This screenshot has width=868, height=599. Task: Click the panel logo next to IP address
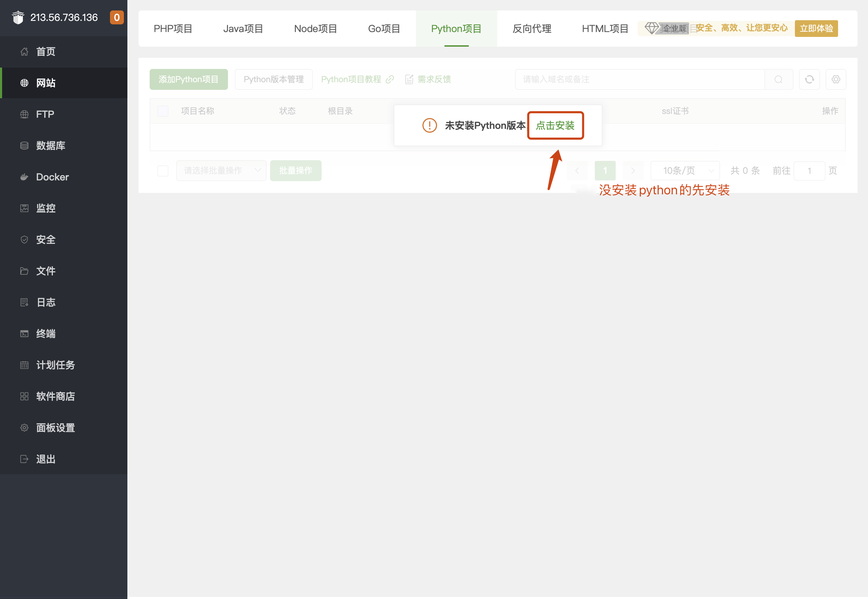[x=18, y=17]
